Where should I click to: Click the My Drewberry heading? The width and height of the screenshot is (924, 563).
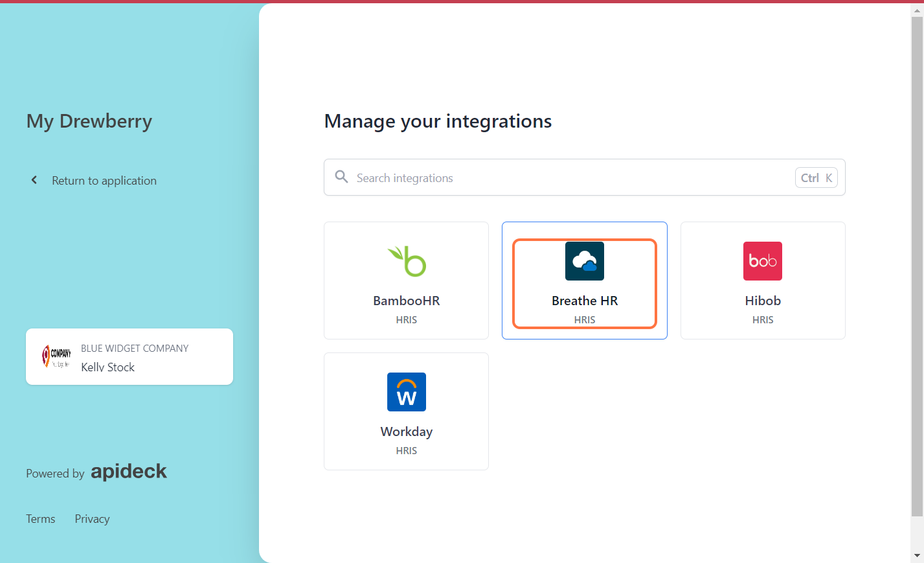[x=89, y=121]
